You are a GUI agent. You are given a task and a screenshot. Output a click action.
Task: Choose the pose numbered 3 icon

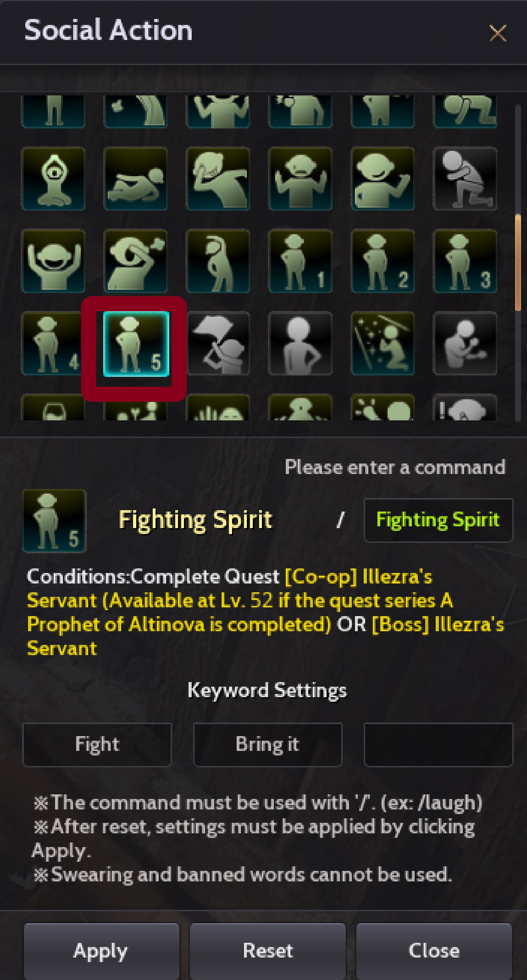point(465,261)
